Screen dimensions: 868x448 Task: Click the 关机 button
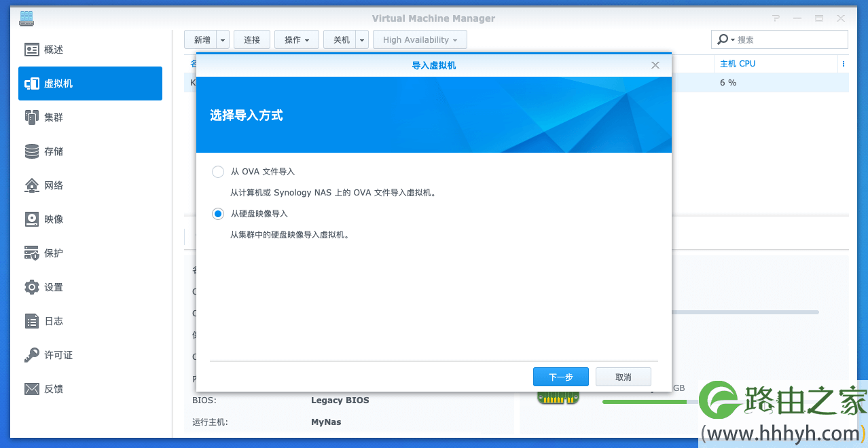click(x=340, y=40)
